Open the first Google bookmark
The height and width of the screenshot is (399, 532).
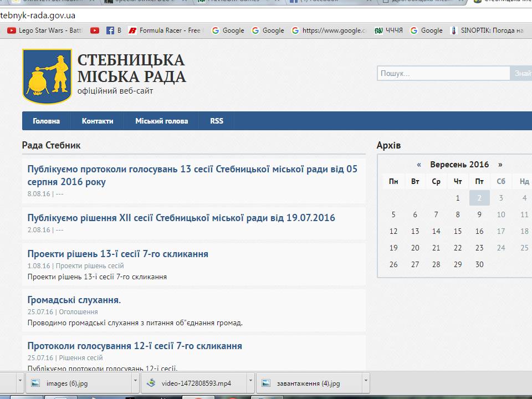[228, 30]
